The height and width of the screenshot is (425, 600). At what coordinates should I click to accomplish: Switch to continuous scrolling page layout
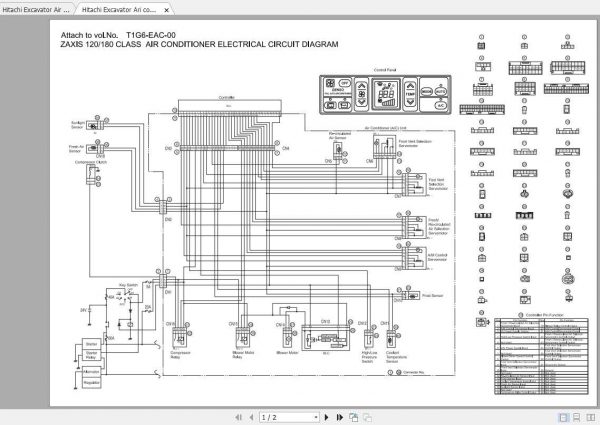[x=577, y=417]
